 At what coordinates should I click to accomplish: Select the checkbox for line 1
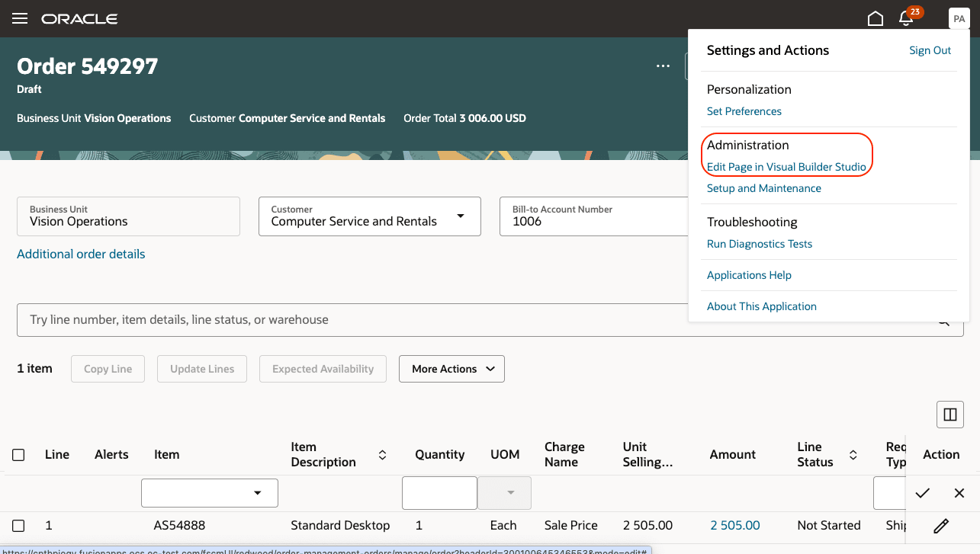tap(18, 525)
